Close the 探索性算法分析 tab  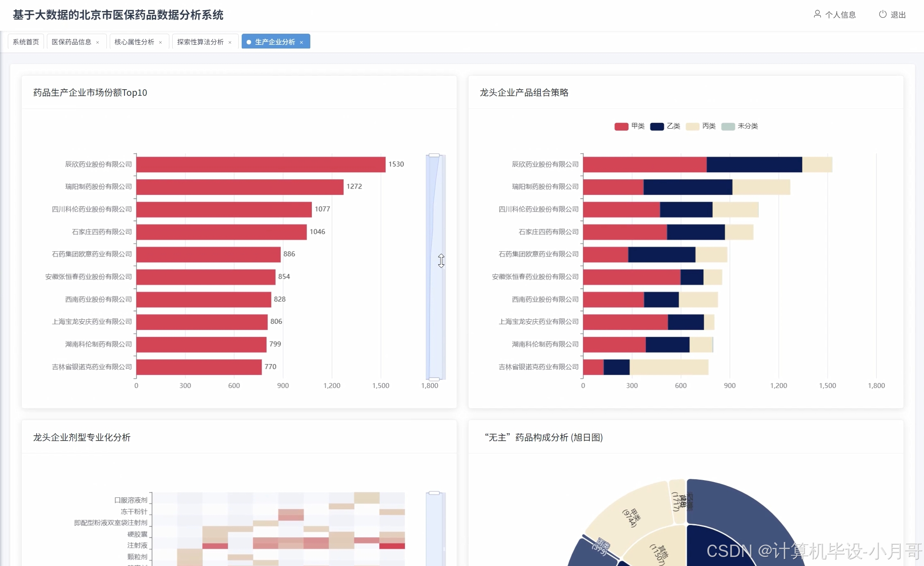[230, 42]
